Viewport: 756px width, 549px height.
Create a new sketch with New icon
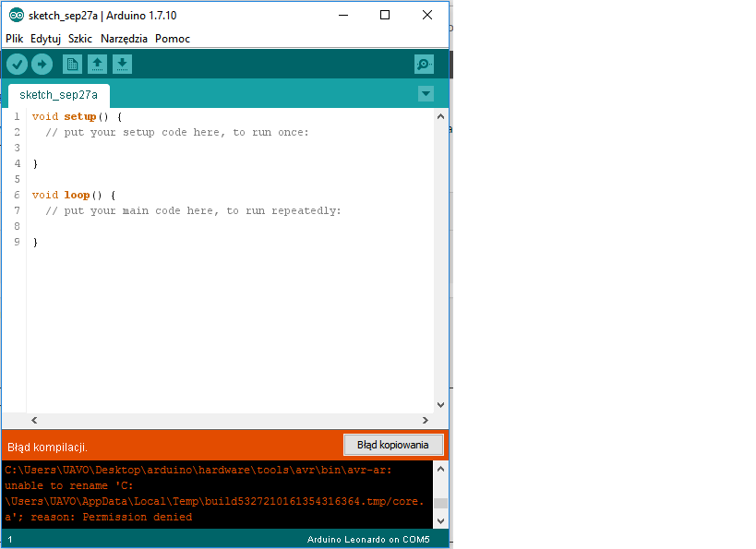pos(72,64)
